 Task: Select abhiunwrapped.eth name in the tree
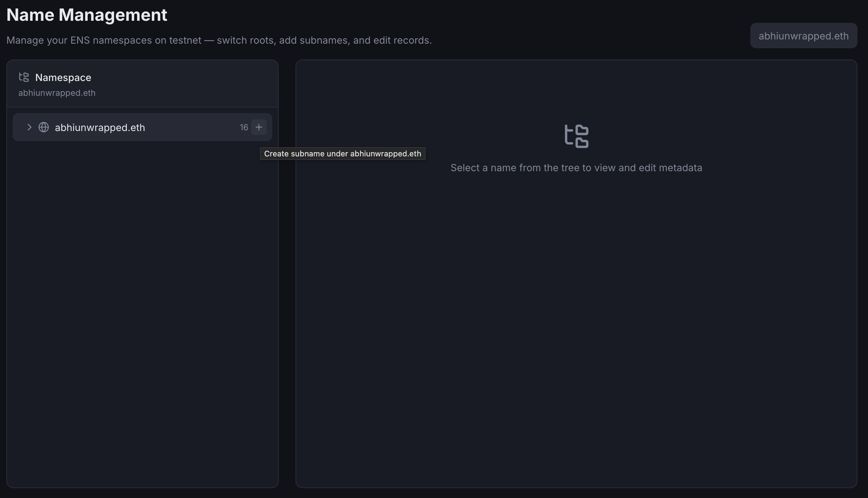point(100,127)
